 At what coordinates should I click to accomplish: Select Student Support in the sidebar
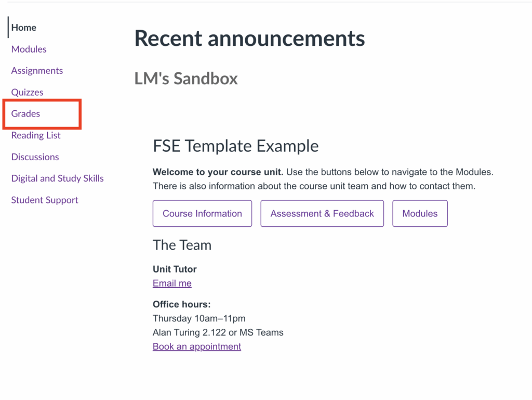coord(45,200)
